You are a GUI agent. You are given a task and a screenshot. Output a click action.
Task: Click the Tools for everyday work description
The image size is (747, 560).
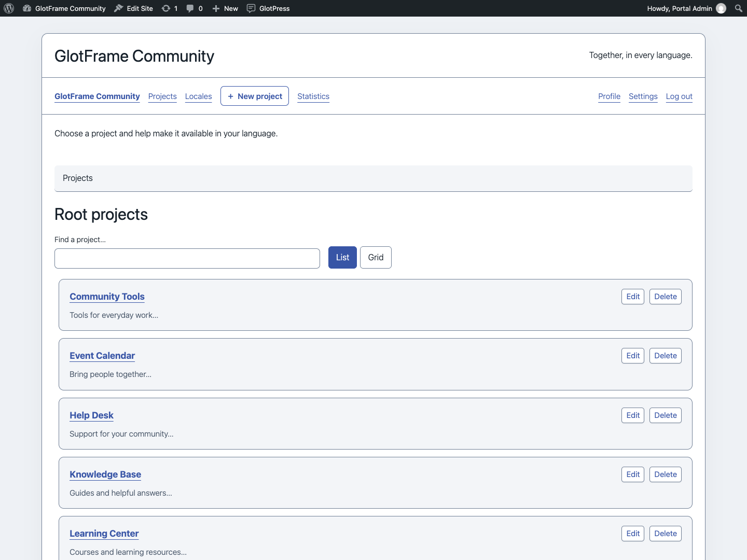pos(114,315)
